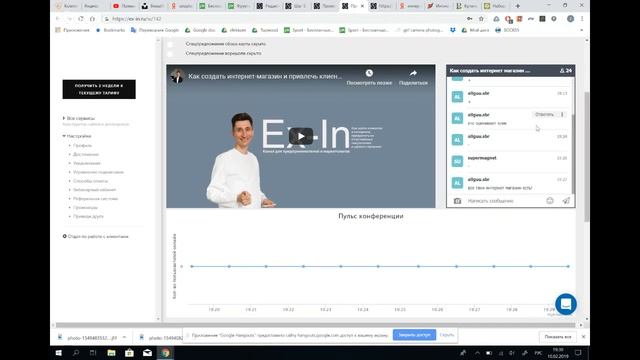This screenshot has width=640, height=360.
Task: Toggle the first special offer checkbox
Action: [x=170, y=44]
